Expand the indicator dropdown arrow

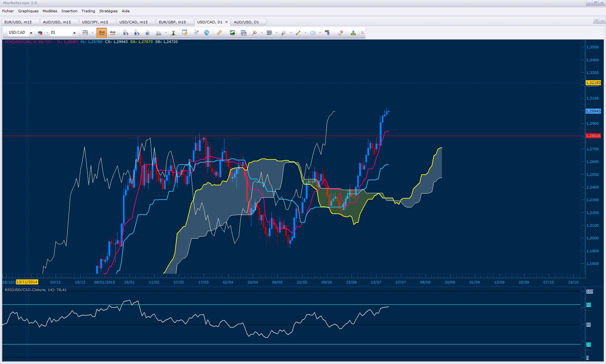262,33
